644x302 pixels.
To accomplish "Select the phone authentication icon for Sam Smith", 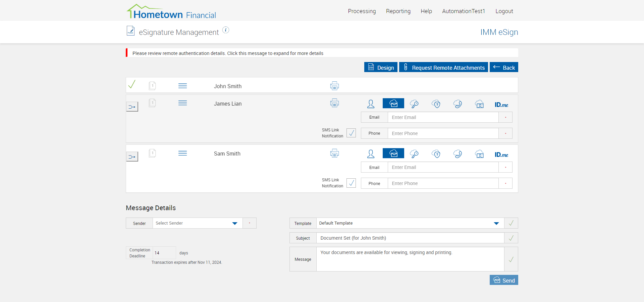I will point(458,154).
